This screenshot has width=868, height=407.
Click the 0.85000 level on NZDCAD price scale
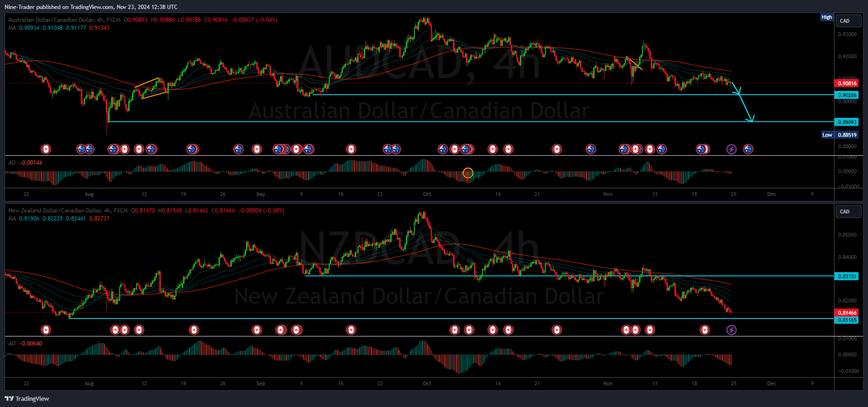coord(847,235)
